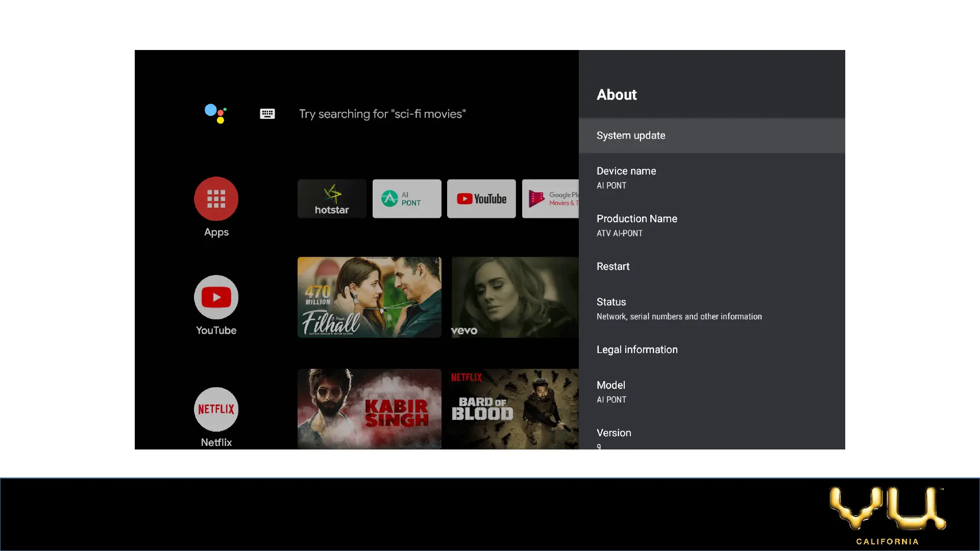Activate the Google Assistant icon
The width and height of the screenshot is (980, 551).
point(215,113)
